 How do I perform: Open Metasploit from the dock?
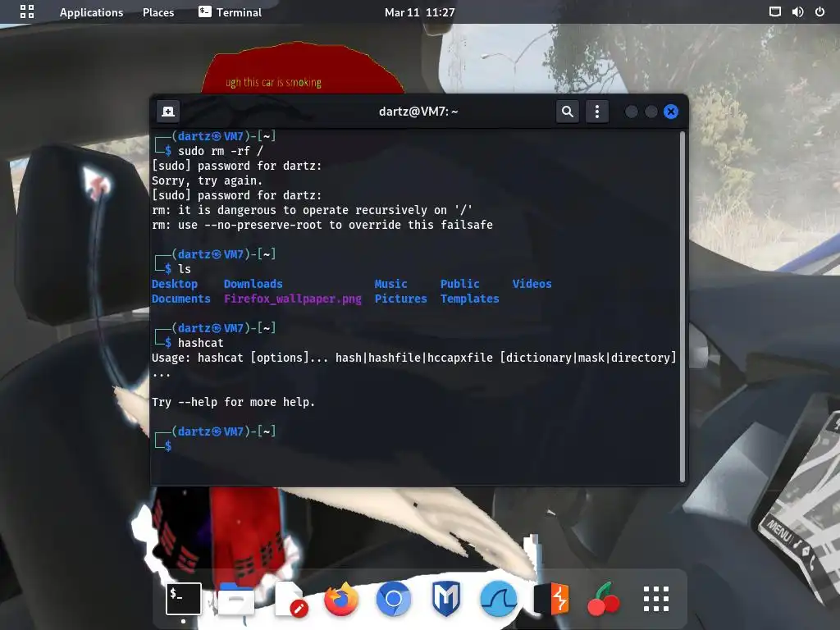446,598
